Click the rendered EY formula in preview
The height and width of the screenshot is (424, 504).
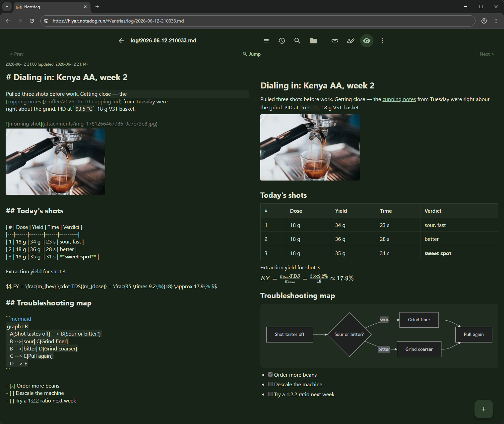point(307,278)
